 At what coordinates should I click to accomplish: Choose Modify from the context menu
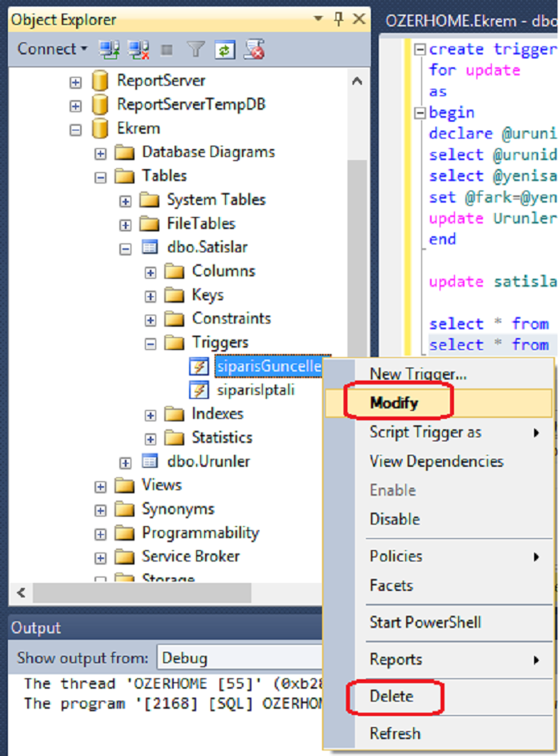click(x=393, y=403)
